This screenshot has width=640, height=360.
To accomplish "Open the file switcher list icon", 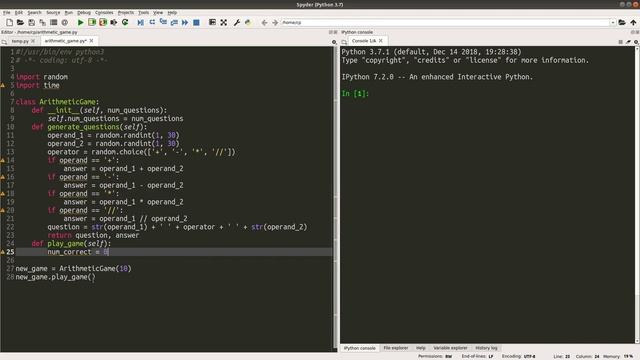I will [x=53, y=22].
